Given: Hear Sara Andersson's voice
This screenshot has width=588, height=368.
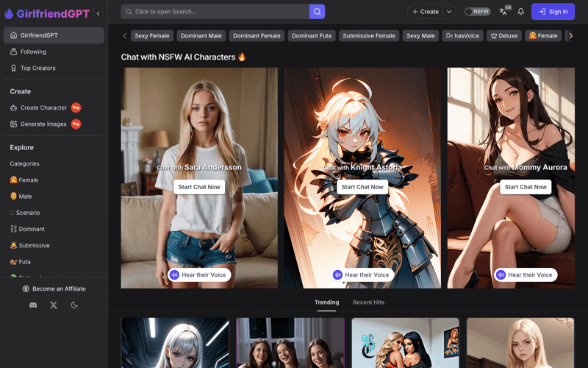Looking at the screenshot, I should (199, 275).
